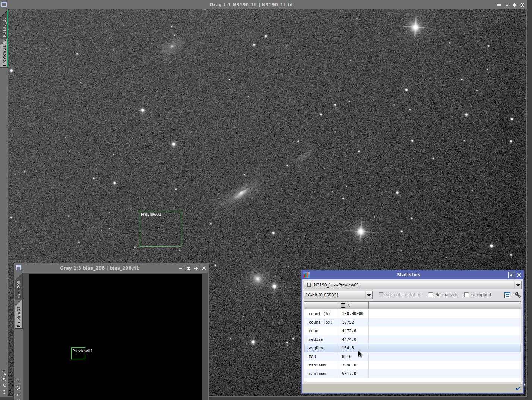Open the N3190_1L->Preview01 view selector dropdown

(x=412, y=285)
